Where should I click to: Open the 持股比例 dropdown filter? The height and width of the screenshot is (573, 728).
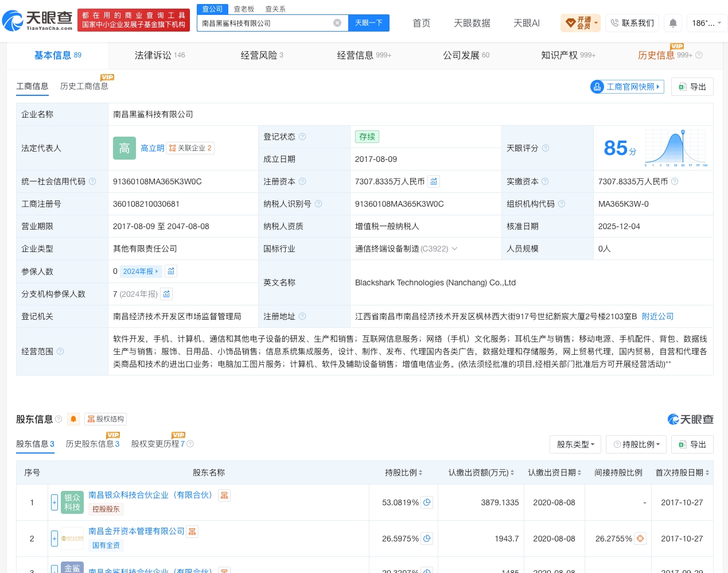637,444
